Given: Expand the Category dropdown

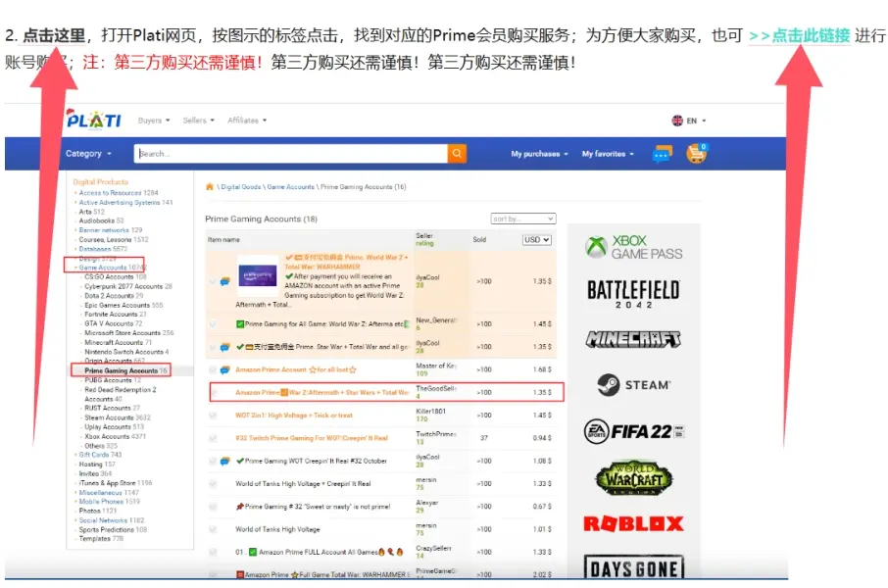Looking at the screenshot, I should coord(88,154).
